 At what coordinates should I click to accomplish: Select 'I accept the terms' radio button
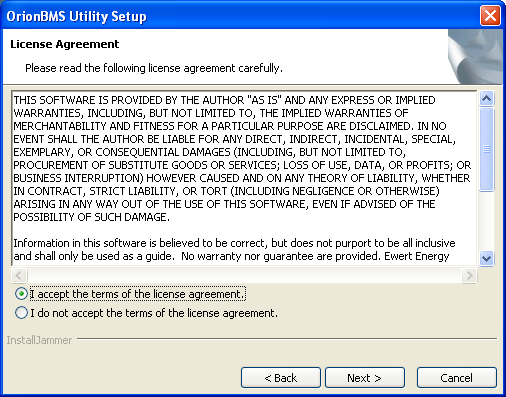[21, 294]
